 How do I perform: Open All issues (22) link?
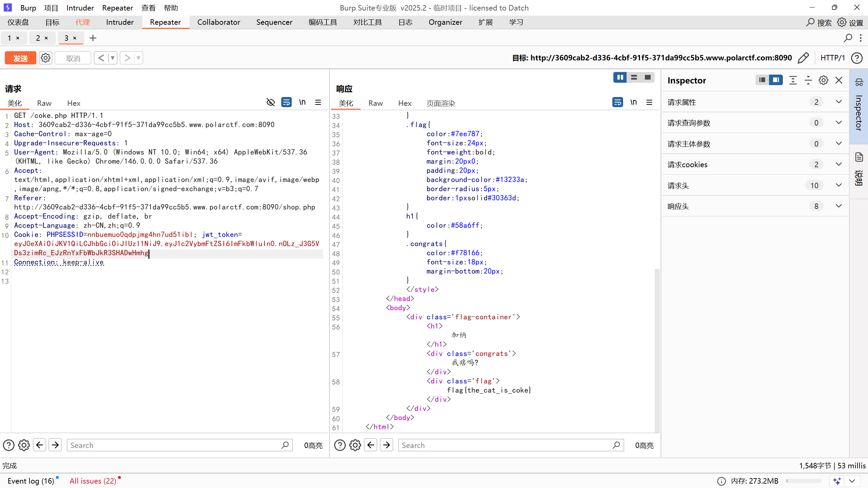(x=93, y=481)
